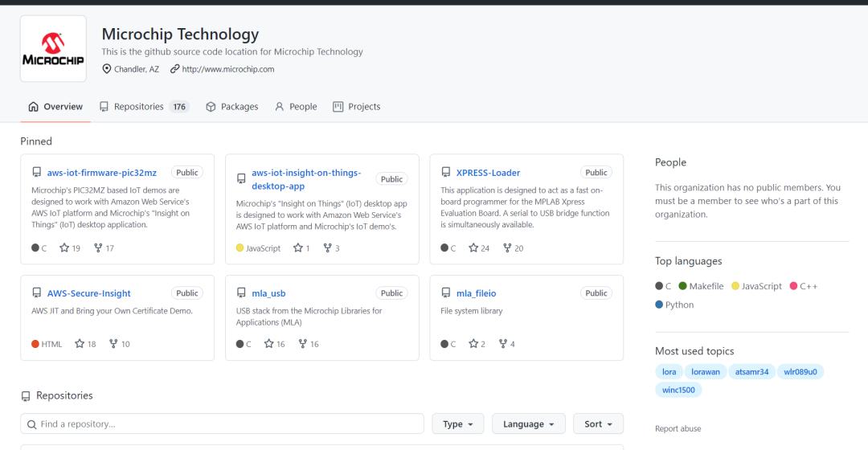Viewport: 868px width, 450px height.
Task: View the 24 stars on XPRESS-Loader
Action: (x=479, y=248)
